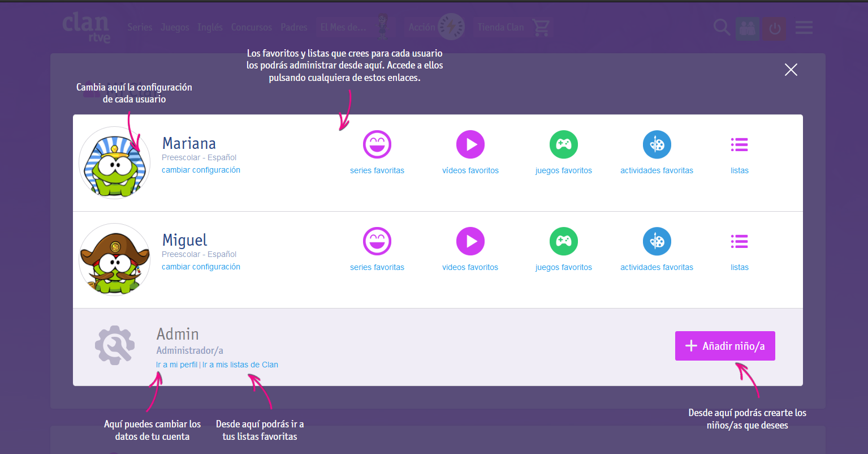868x454 pixels.
Task: Click the Admin name heading
Action: (x=178, y=334)
